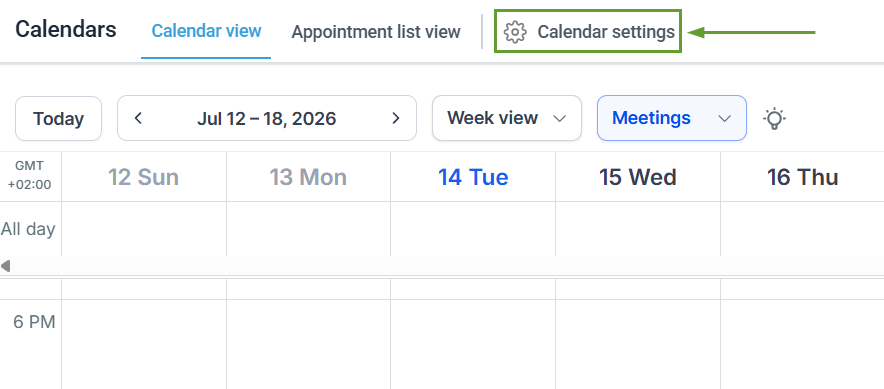Jump to Today button
This screenshot has height=389, width=884.
(x=59, y=118)
